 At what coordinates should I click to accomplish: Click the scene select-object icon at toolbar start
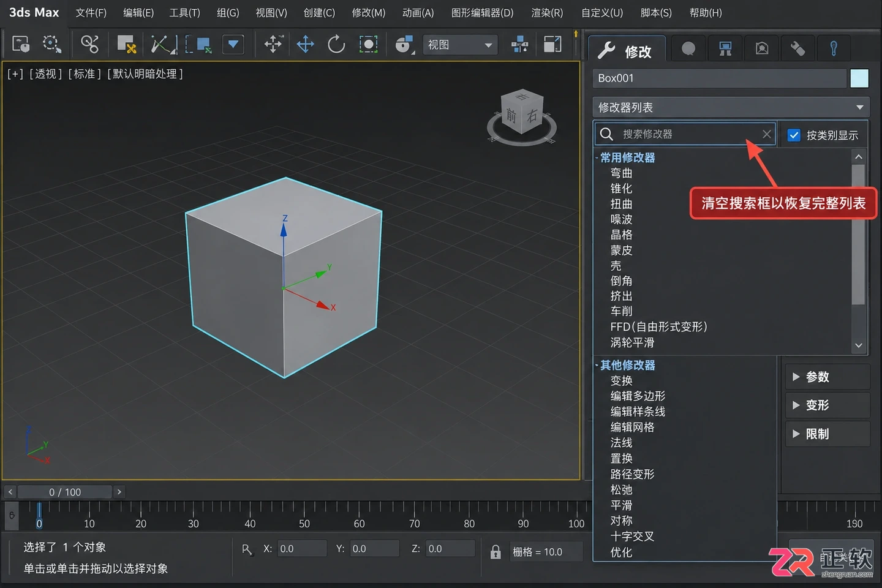[x=21, y=44]
